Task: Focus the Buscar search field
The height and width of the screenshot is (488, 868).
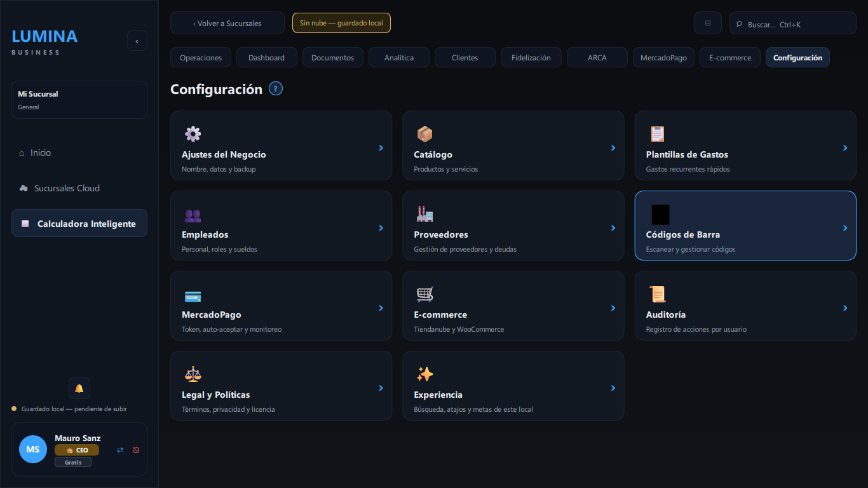Action: pos(793,23)
